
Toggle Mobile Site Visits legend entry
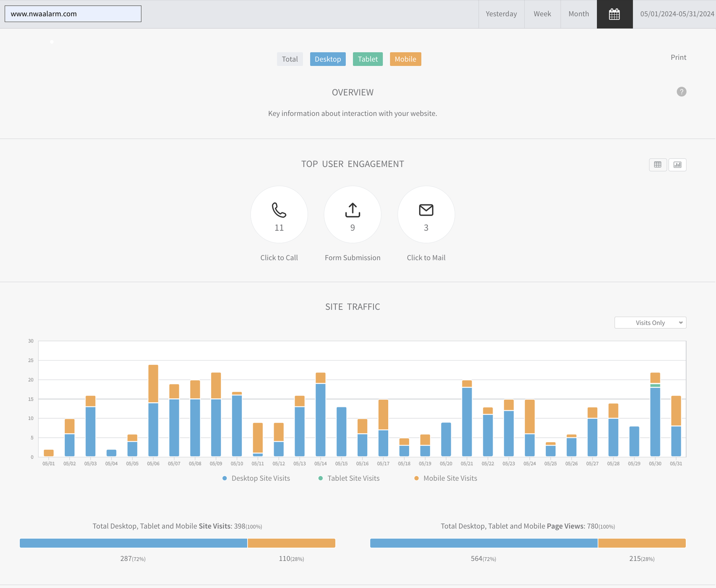[450, 478]
